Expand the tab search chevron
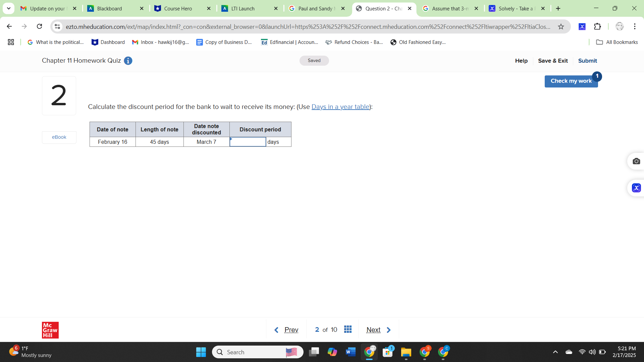644x362 pixels. coord(8,8)
